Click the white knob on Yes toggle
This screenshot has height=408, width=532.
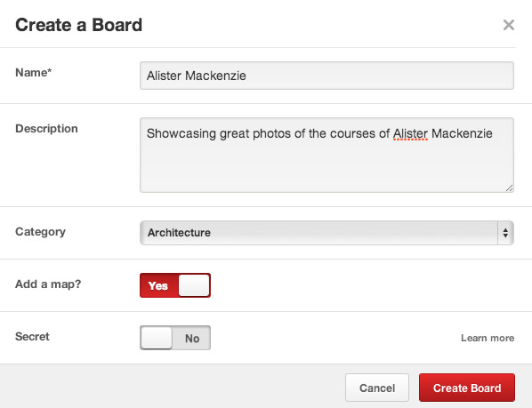coord(194,285)
